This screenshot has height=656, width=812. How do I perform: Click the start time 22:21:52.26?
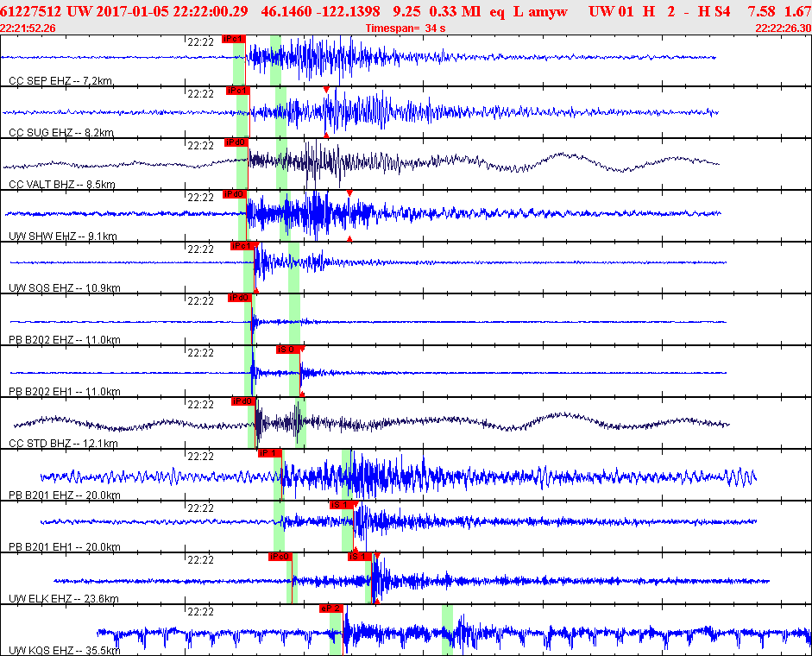[x=28, y=28]
